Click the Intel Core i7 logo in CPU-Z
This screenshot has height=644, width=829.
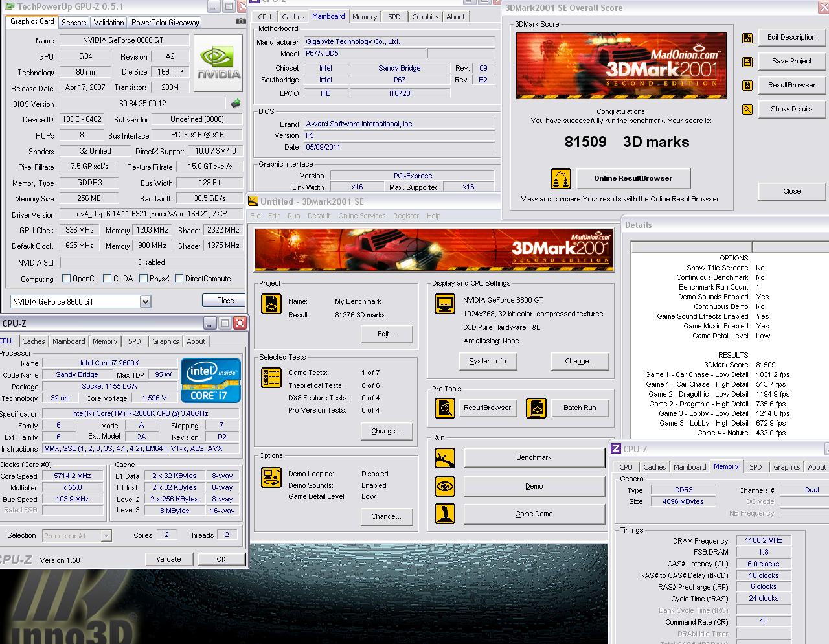(x=211, y=380)
